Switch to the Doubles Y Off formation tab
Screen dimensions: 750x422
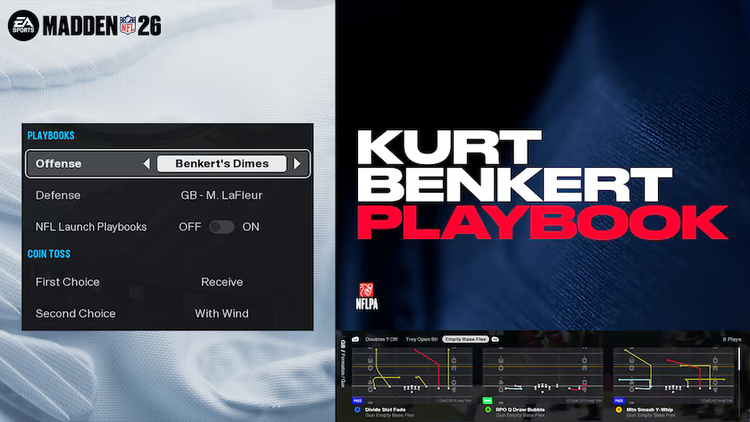coord(381,339)
